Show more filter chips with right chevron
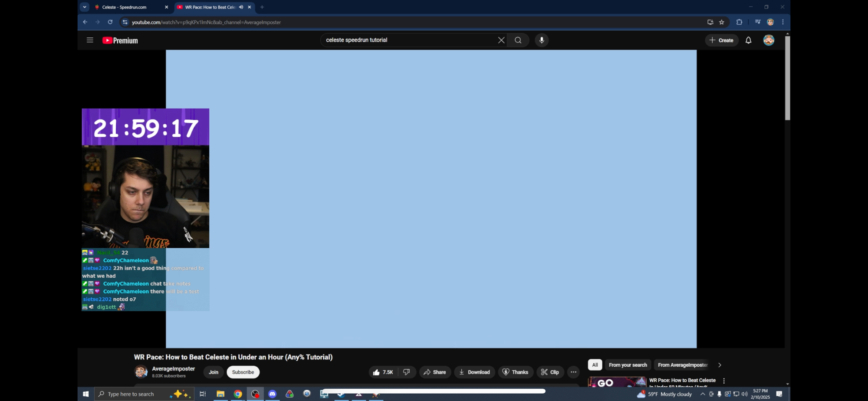This screenshot has height=401, width=868. pyautogui.click(x=719, y=365)
